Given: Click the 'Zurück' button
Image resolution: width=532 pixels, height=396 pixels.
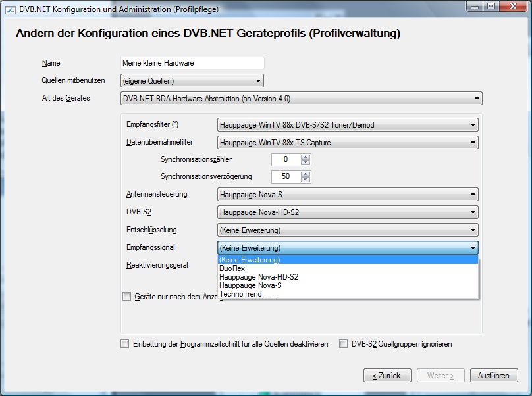Looking at the screenshot, I should point(386,376).
